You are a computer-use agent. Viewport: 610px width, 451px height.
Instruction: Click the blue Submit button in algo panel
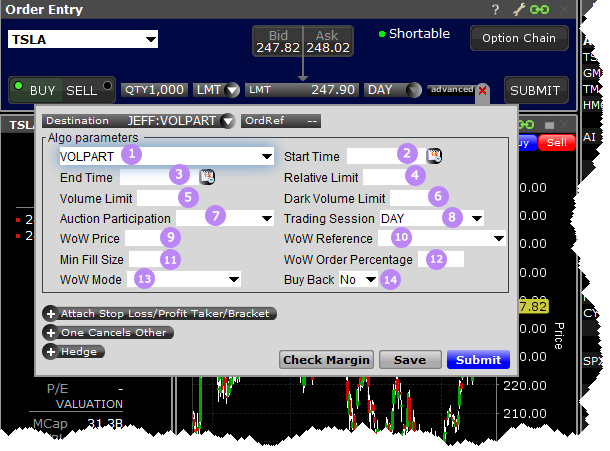[478, 360]
